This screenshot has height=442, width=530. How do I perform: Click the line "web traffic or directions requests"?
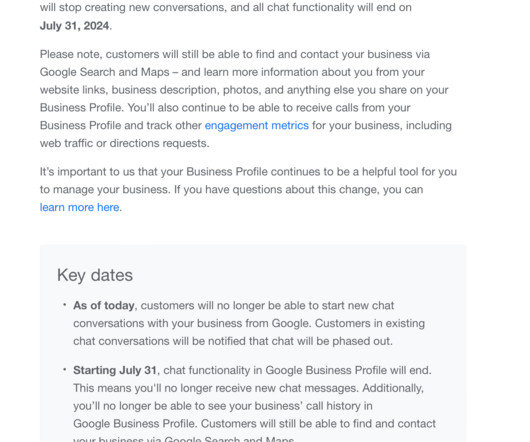(x=124, y=143)
